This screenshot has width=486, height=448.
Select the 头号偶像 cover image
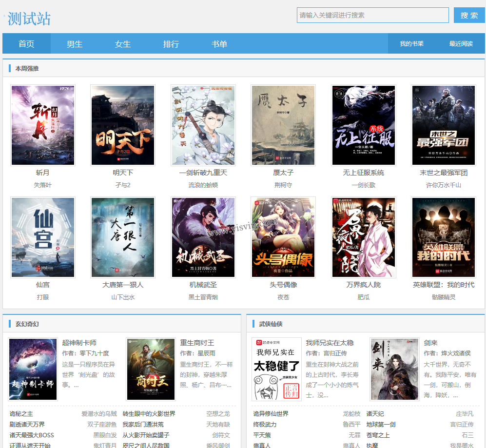pyautogui.click(x=283, y=237)
